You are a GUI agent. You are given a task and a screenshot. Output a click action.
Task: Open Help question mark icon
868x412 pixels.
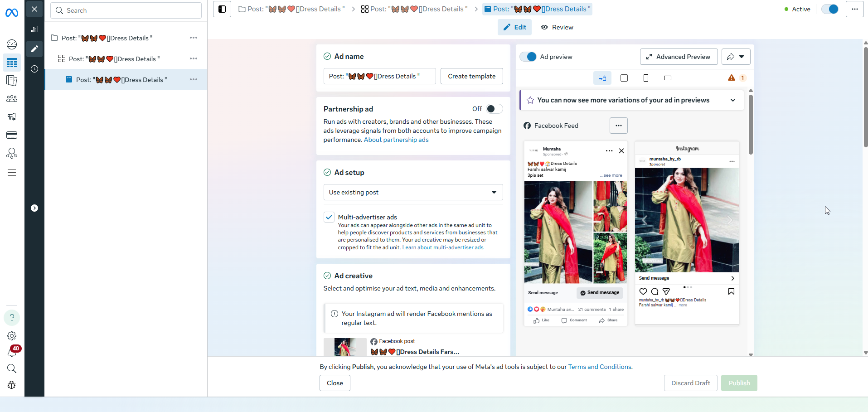coord(12,317)
